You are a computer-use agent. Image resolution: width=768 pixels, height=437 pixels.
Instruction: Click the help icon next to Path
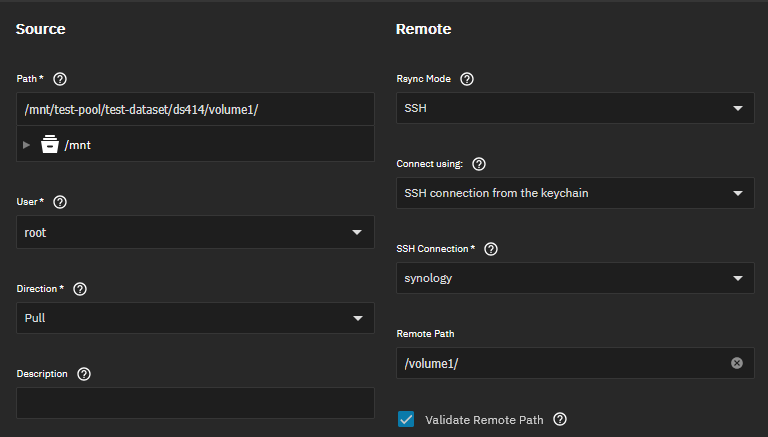60,79
